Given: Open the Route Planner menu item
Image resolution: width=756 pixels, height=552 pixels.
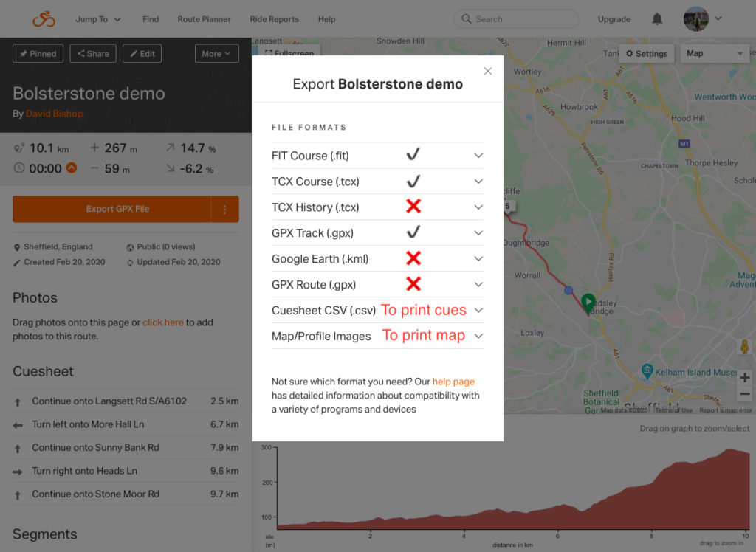Looking at the screenshot, I should pyautogui.click(x=204, y=19).
